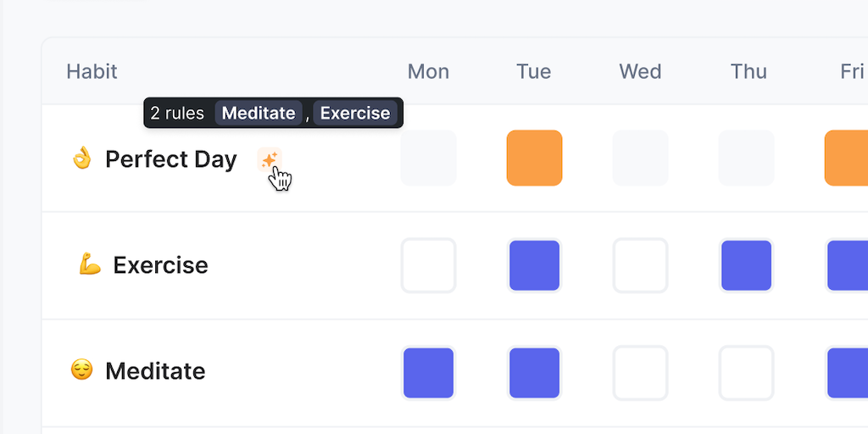868x434 pixels.
Task: Check Exercise for Monday
Action: pyautogui.click(x=428, y=265)
